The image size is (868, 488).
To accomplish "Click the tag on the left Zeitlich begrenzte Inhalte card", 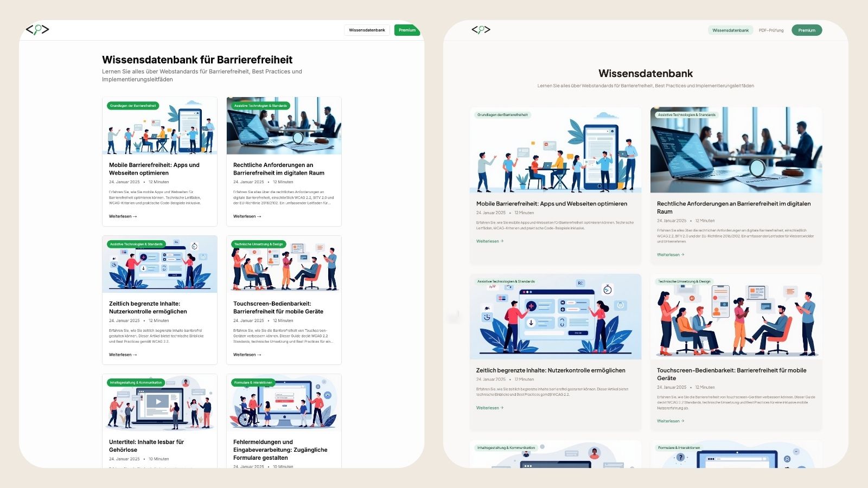I will [136, 244].
